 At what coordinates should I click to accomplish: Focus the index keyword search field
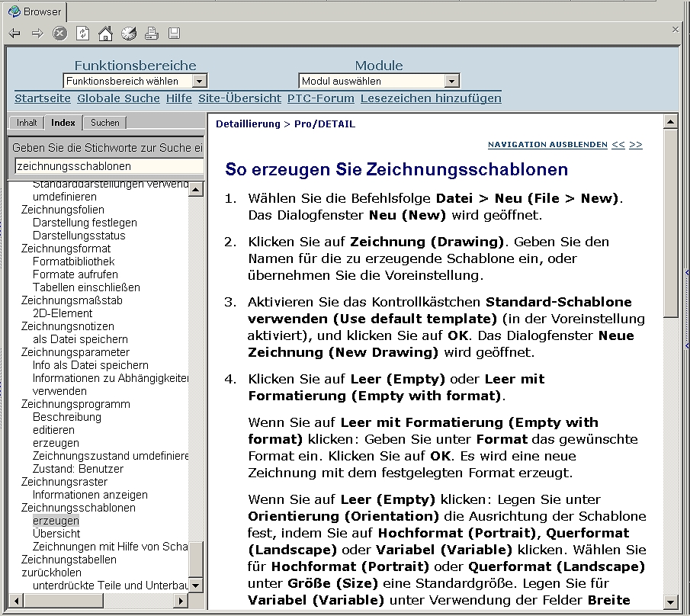[109, 166]
